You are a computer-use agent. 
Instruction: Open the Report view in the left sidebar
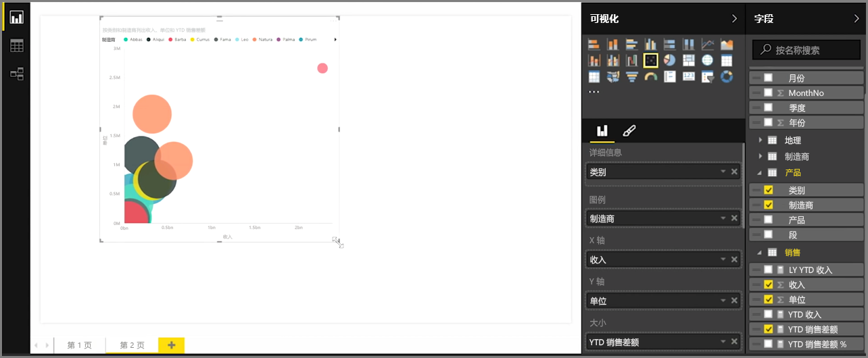coord(17,18)
